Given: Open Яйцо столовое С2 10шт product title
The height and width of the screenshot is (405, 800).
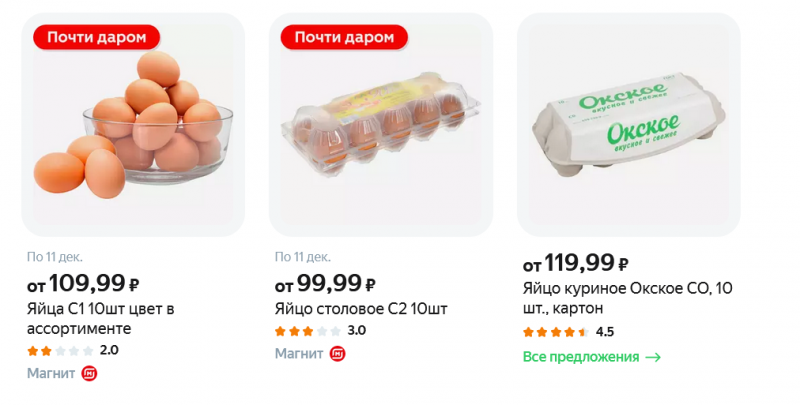Looking at the screenshot, I should 361,308.
